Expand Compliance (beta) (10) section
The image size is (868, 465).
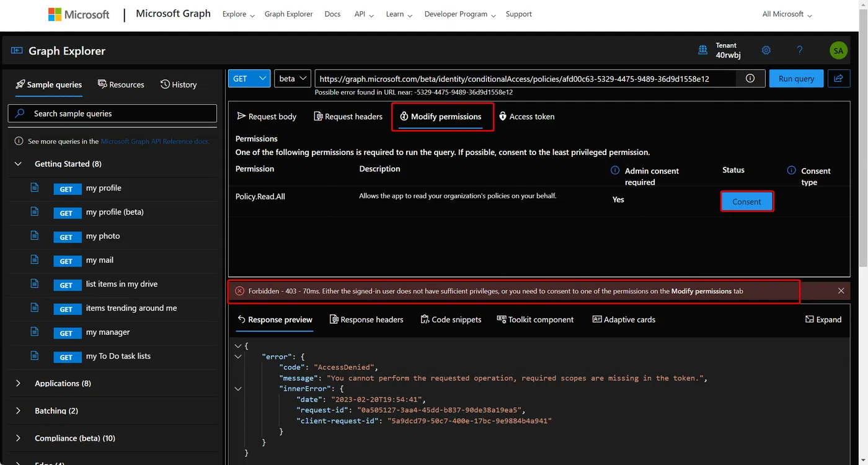[x=18, y=438]
